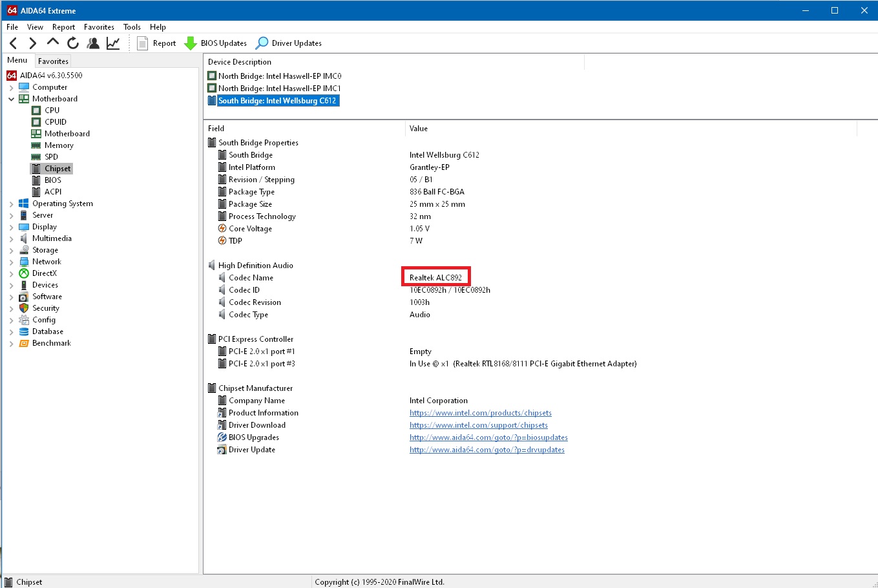Open the View menu
The width and height of the screenshot is (878, 588).
coord(35,27)
